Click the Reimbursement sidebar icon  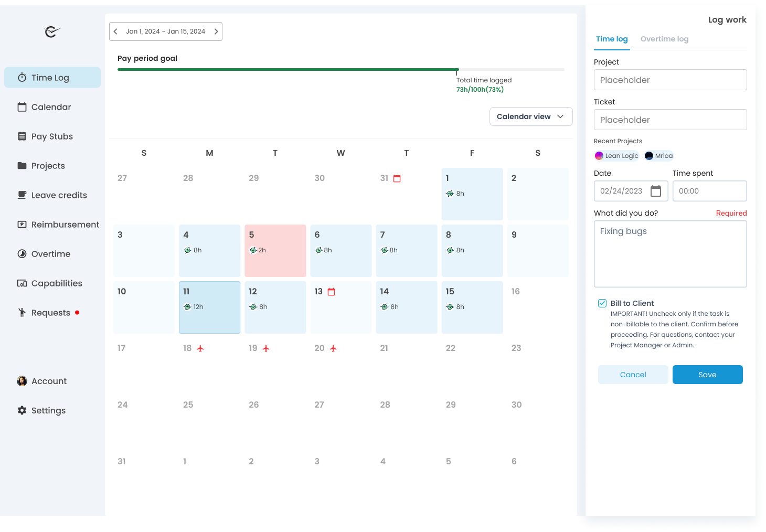coord(22,224)
